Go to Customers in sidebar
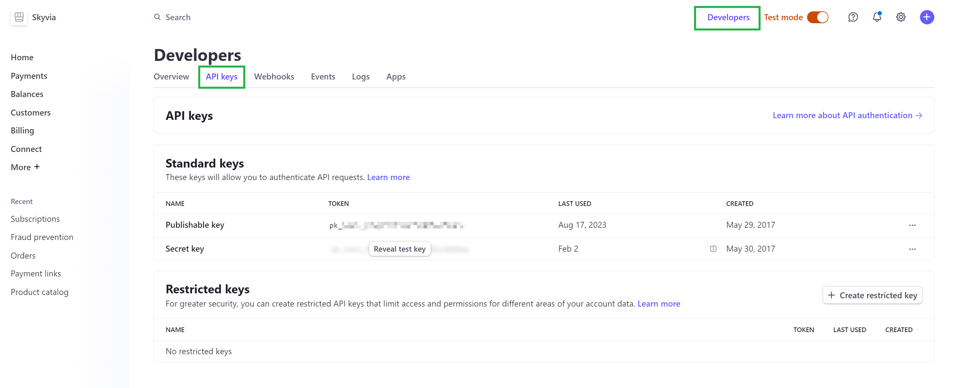Screen dimensions: 980x388 click(x=30, y=113)
